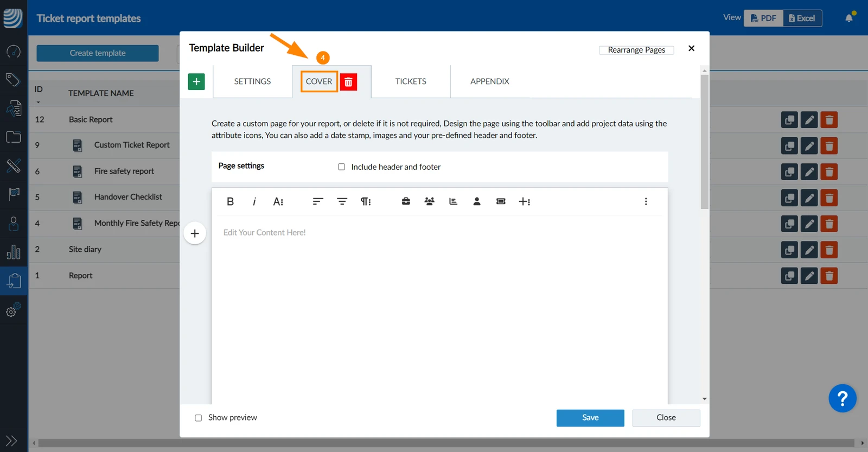868x452 pixels.
Task: Toggle bold formatting in the editor toolbar
Action: [x=230, y=201]
